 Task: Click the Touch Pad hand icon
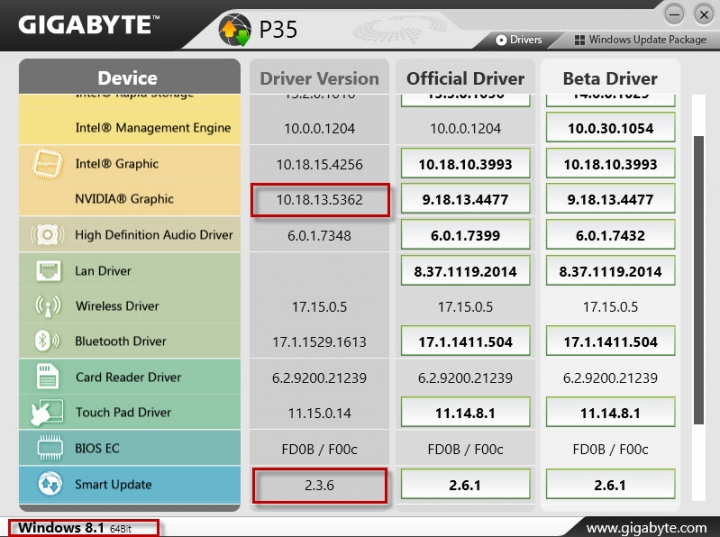47,412
